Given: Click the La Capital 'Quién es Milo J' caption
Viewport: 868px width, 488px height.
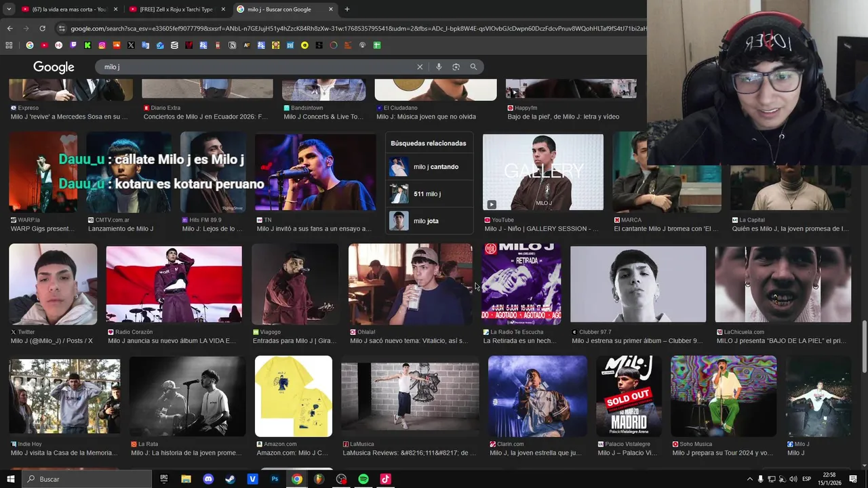Looking at the screenshot, I should tap(790, 229).
